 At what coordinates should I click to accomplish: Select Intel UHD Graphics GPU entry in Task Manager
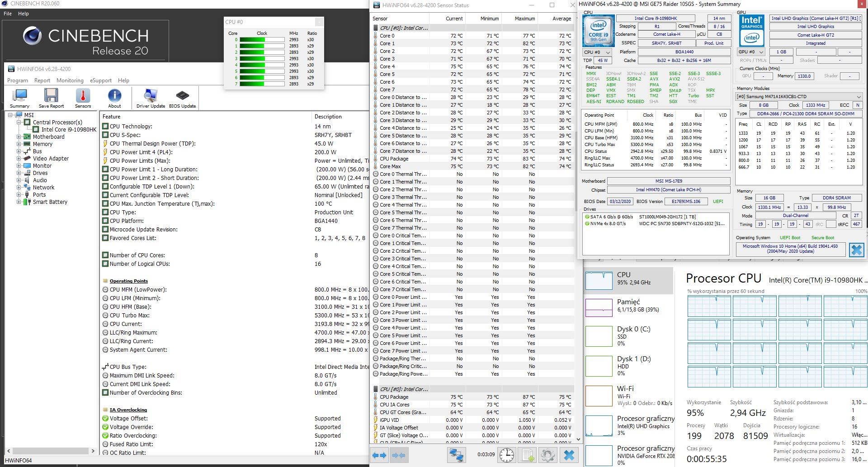pos(628,425)
